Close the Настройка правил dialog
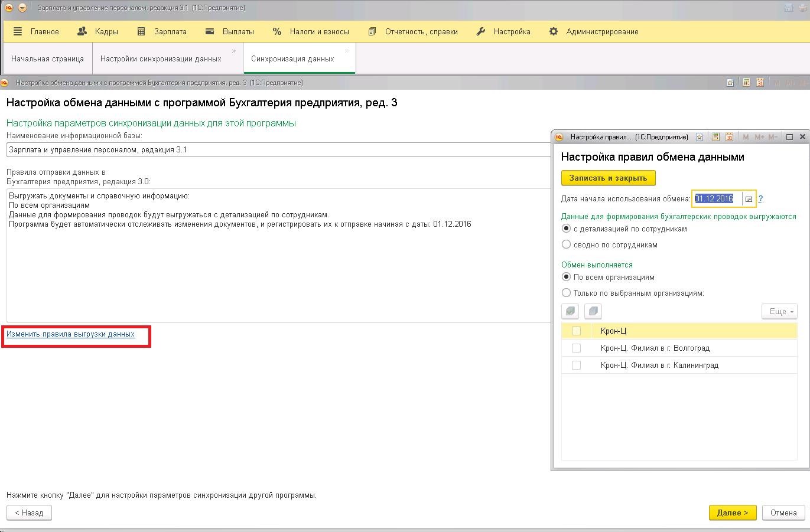 pyautogui.click(x=802, y=137)
